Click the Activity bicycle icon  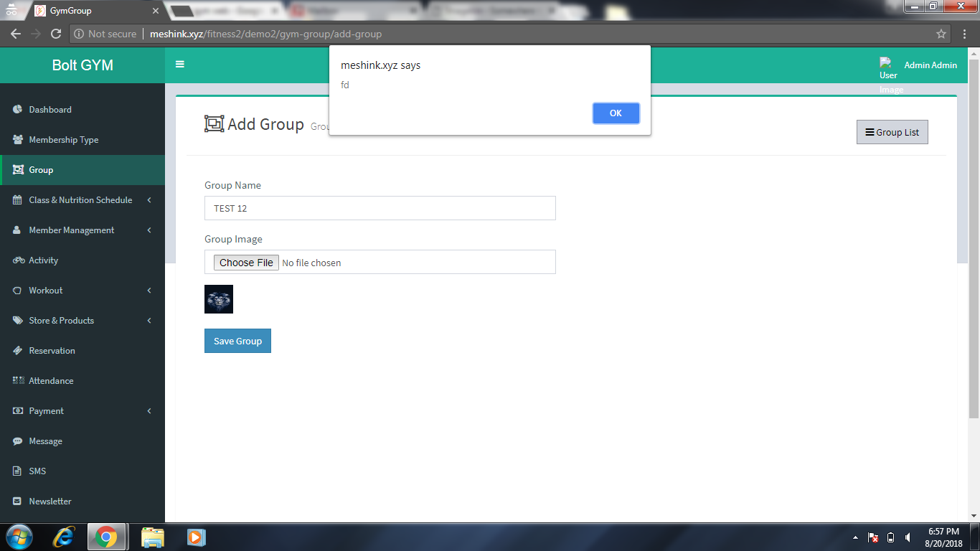pyautogui.click(x=19, y=260)
